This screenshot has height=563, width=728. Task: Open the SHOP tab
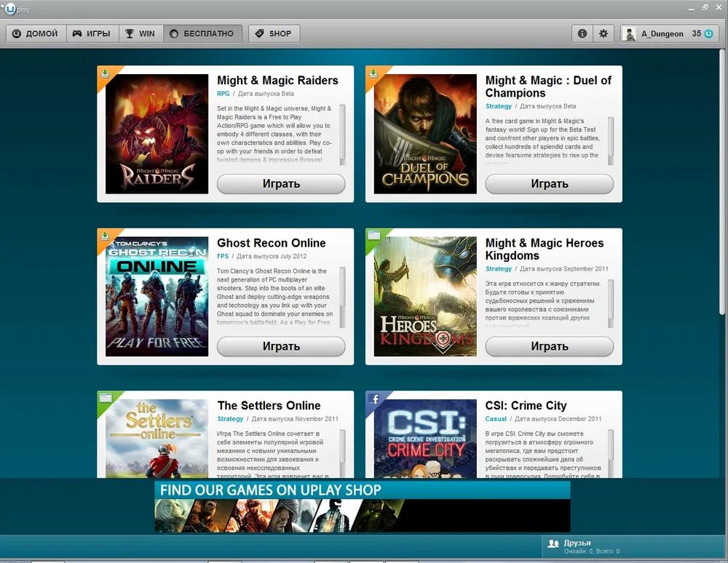pos(274,33)
